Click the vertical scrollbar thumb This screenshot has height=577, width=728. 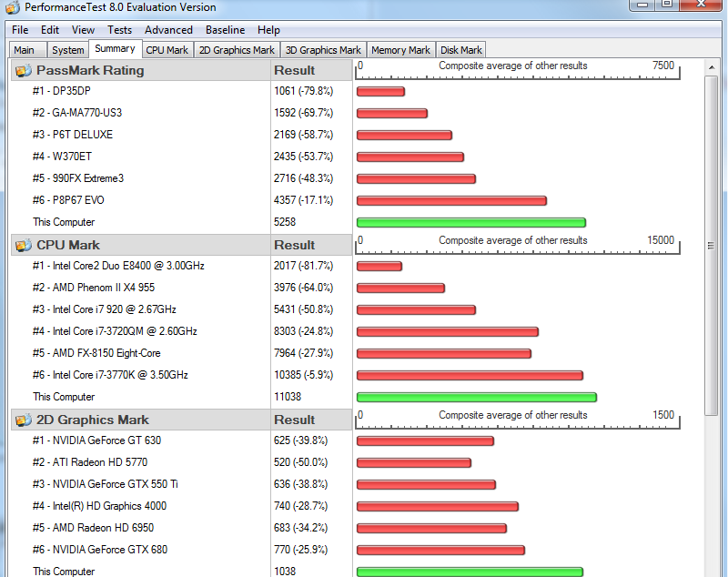712,246
